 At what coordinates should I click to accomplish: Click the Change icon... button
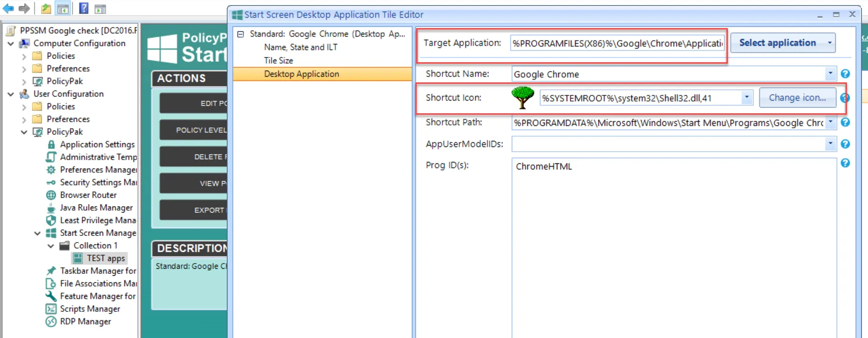[797, 98]
